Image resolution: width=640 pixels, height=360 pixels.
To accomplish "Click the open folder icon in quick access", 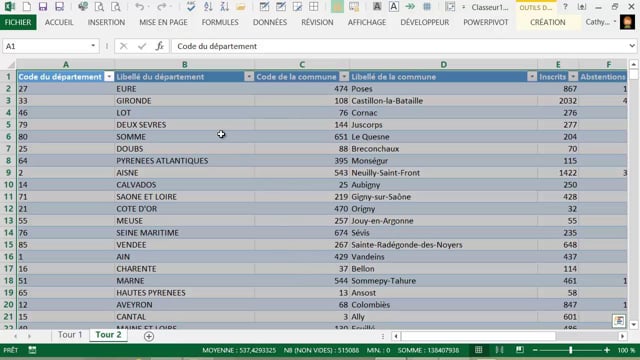I will click(241, 7).
